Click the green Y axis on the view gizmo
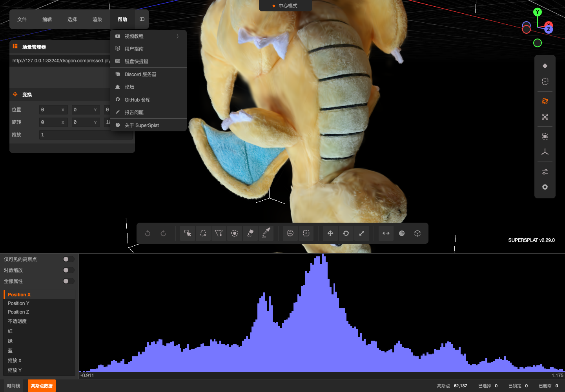This screenshot has height=392, width=565. click(538, 12)
